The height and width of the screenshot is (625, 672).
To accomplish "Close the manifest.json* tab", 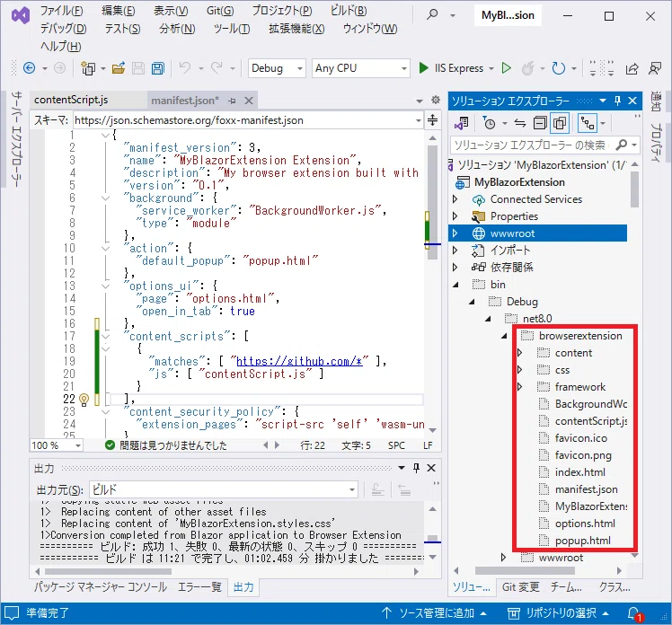I will (249, 101).
